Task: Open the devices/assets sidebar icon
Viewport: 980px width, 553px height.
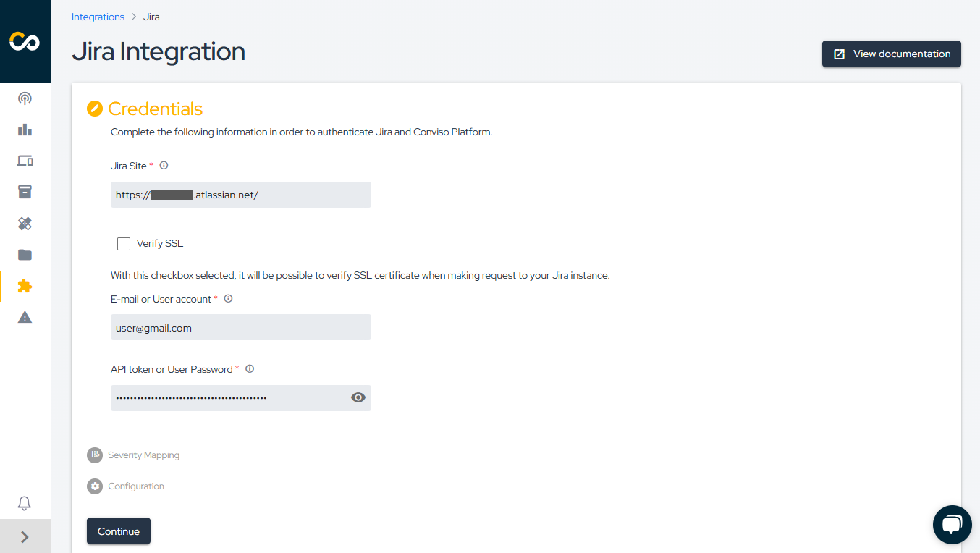Action: 25,161
